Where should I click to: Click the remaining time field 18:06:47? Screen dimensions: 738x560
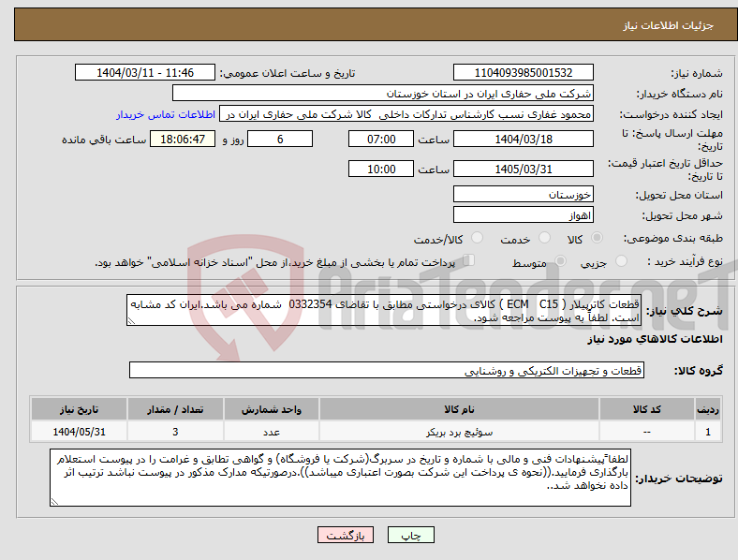183,140
